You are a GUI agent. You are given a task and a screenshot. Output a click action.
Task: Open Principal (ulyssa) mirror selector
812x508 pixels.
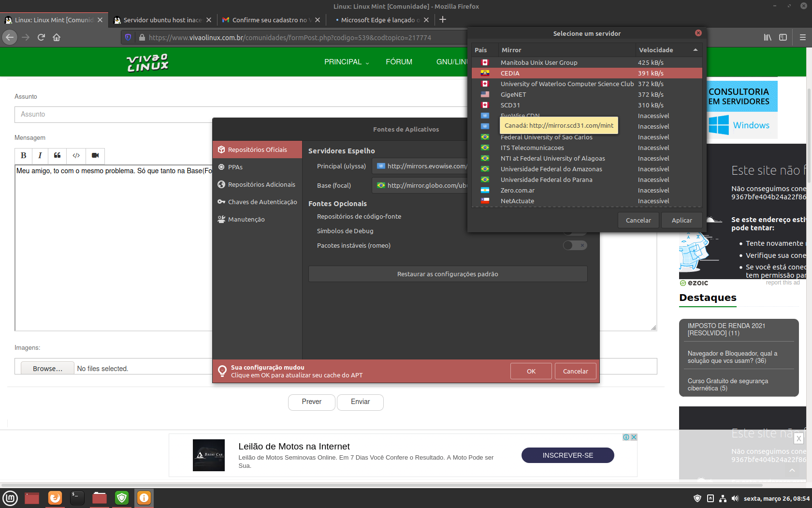420,166
